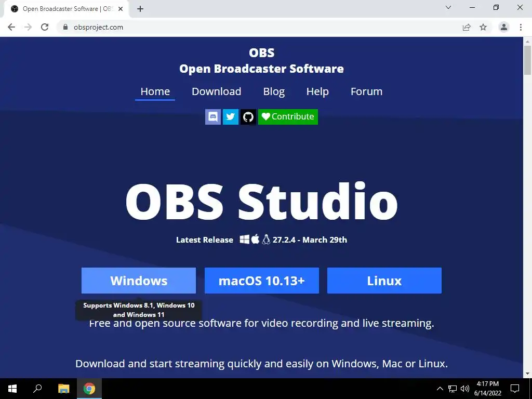The width and height of the screenshot is (532, 399).
Task: Click the Apple logo in Latest Release row
Action: pos(255,239)
